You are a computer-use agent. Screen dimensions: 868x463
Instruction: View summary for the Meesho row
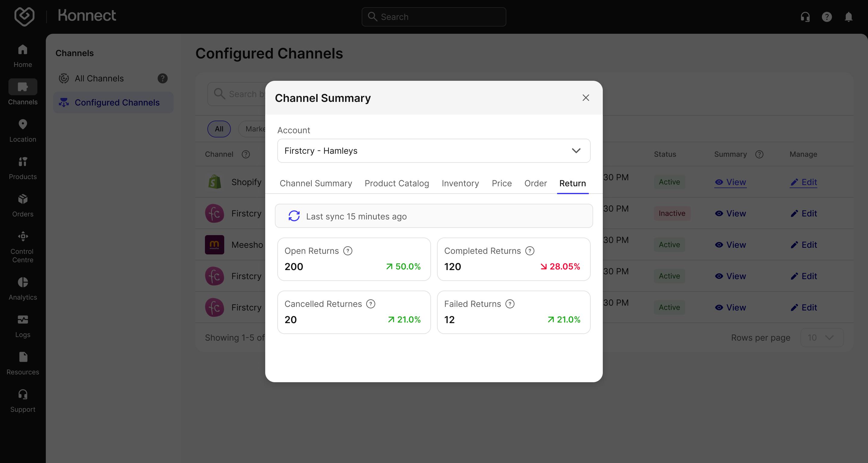coord(730,245)
